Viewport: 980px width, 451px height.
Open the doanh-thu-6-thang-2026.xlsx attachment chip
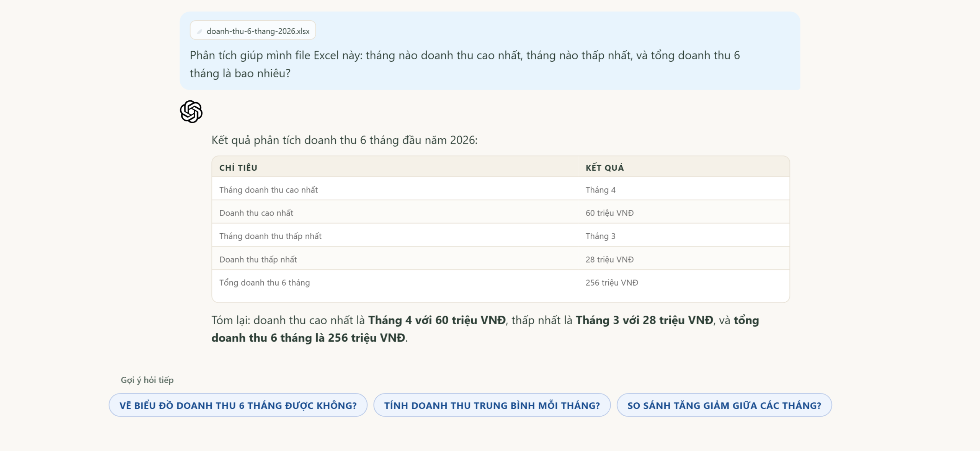tap(253, 31)
